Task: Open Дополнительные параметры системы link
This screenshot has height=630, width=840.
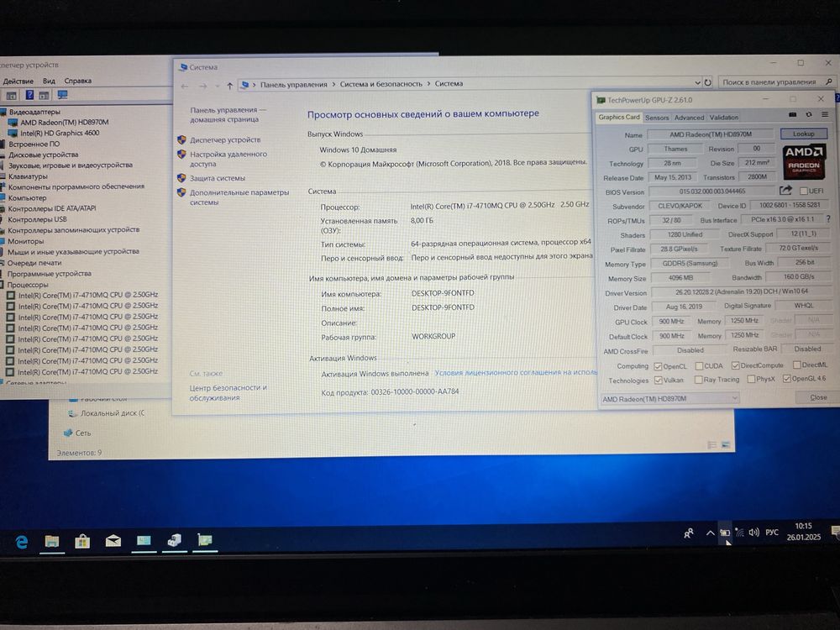Action: (239, 197)
